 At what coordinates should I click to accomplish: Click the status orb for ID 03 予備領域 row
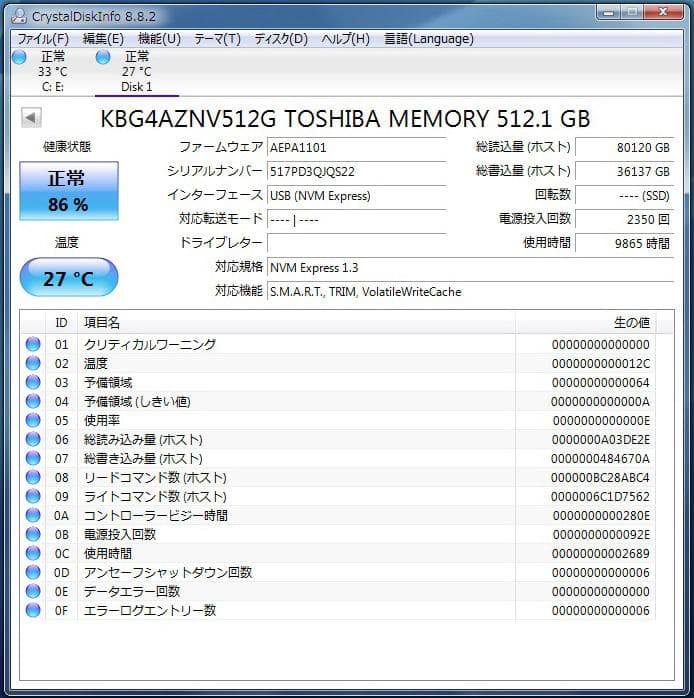point(33,382)
